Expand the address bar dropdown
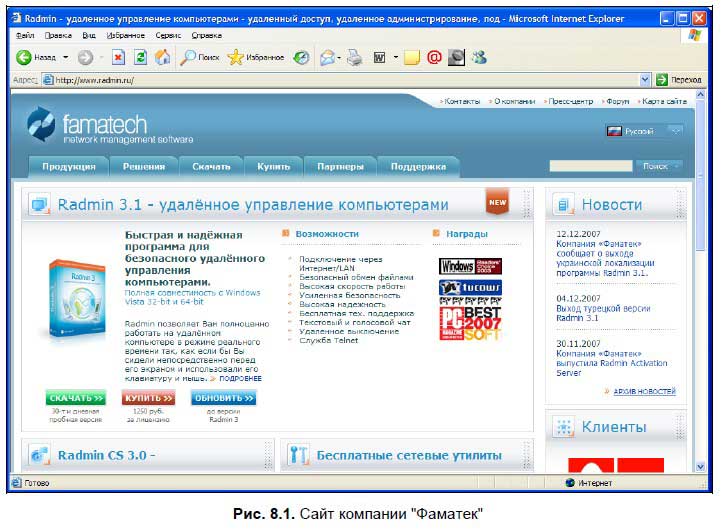721x529 pixels. (645, 80)
